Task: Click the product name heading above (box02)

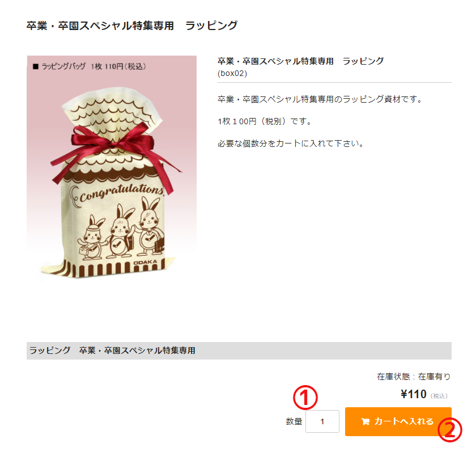Action: [x=301, y=61]
